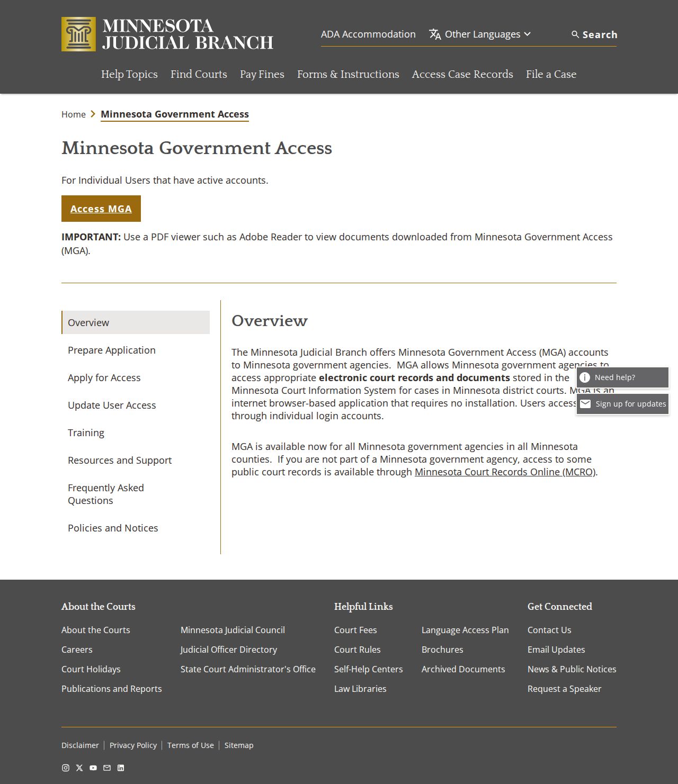Click the ADA Accommodation link
Viewport: 678px width, 784px height.
click(x=368, y=34)
